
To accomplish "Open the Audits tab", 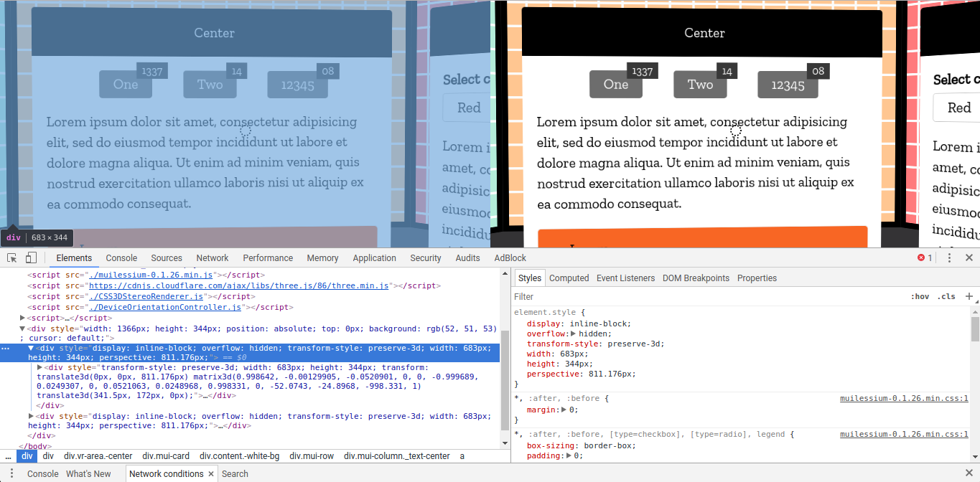I will click(x=467, y=258).
